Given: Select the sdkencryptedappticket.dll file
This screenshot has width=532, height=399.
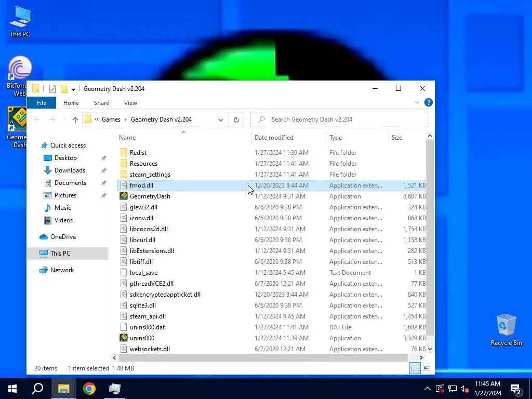Looking at the screenshot, I should coord(165,295).
